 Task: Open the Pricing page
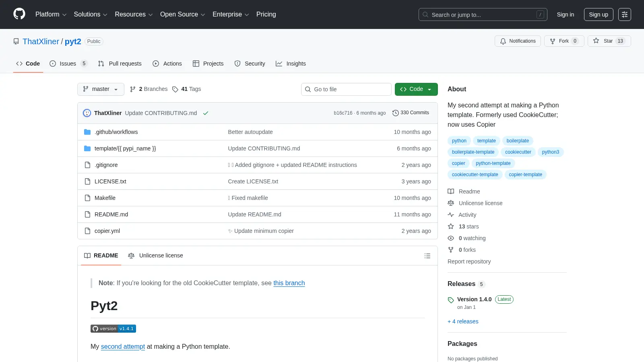tap(266, 14)
